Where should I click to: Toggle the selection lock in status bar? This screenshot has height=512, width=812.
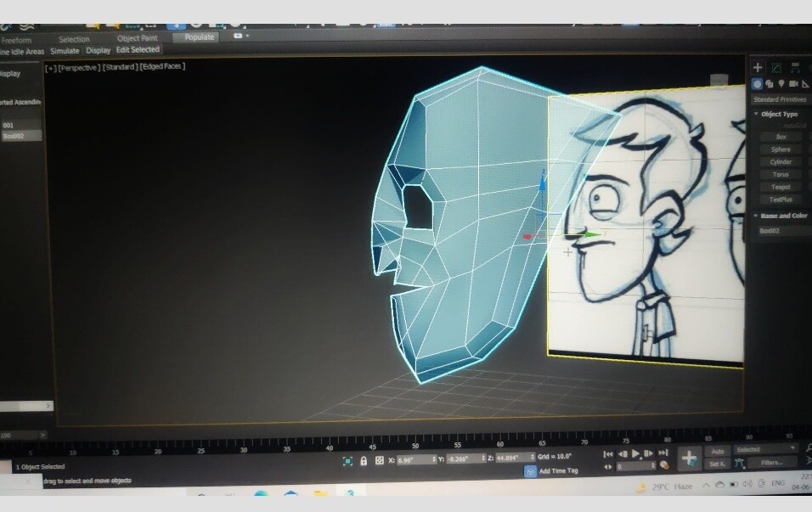coord(364,461)
